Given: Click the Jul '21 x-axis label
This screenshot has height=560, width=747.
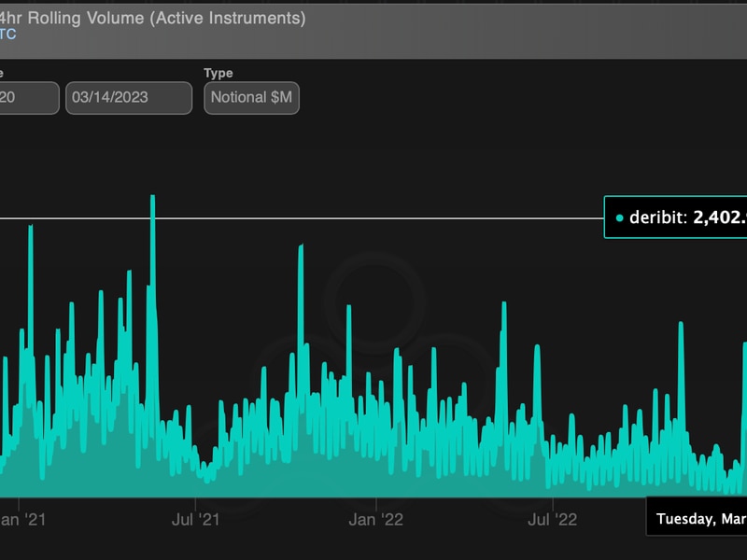Looking at the screenshot, I should (197, 518).
